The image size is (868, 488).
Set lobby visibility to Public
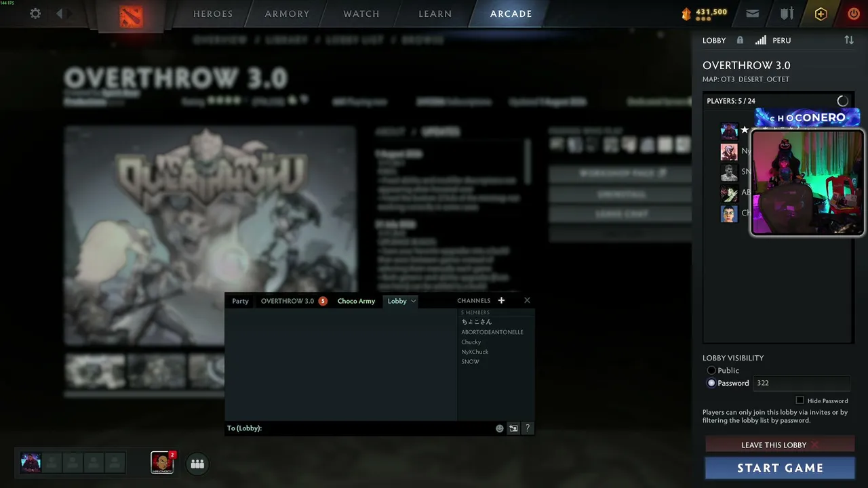tap(711, 370)
